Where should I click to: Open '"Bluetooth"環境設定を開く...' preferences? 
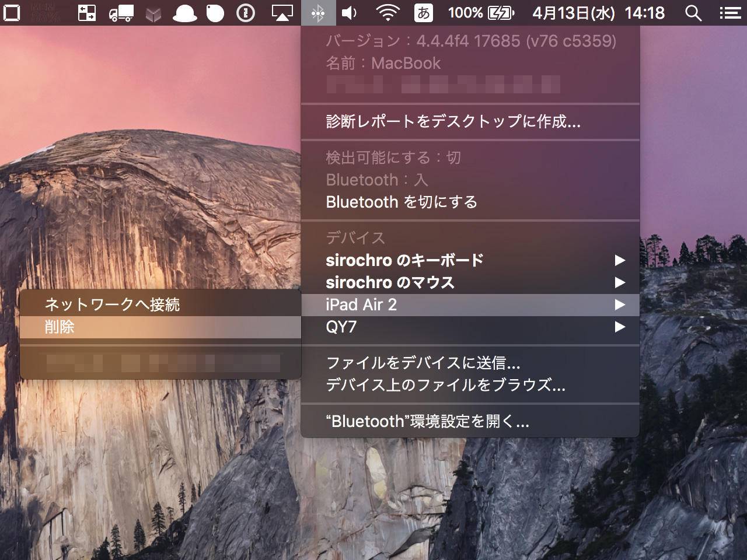[x=427, y=421]
